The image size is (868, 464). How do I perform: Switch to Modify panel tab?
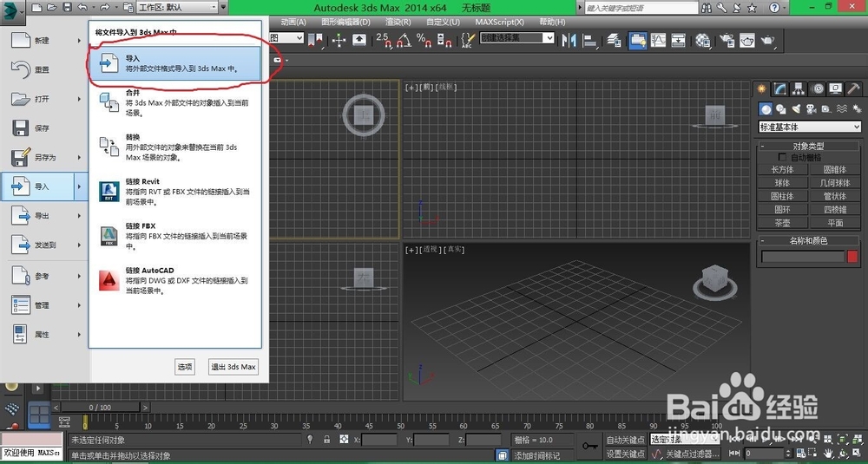click(x=780, y=88)
